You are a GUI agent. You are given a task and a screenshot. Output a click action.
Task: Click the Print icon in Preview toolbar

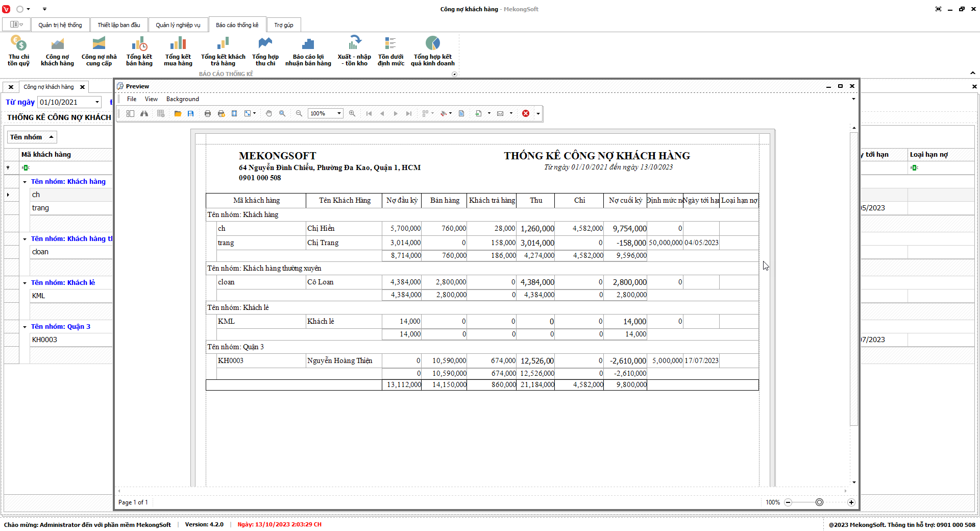click(x=208, y=113)
